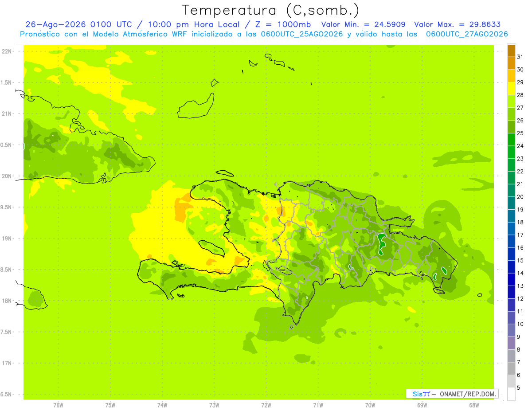Image resolution: width=532 pixels, height=411 pixels.
Task: Select the "26-Ago-2026 0100 UTC" date text
Action: click(78, 24)
